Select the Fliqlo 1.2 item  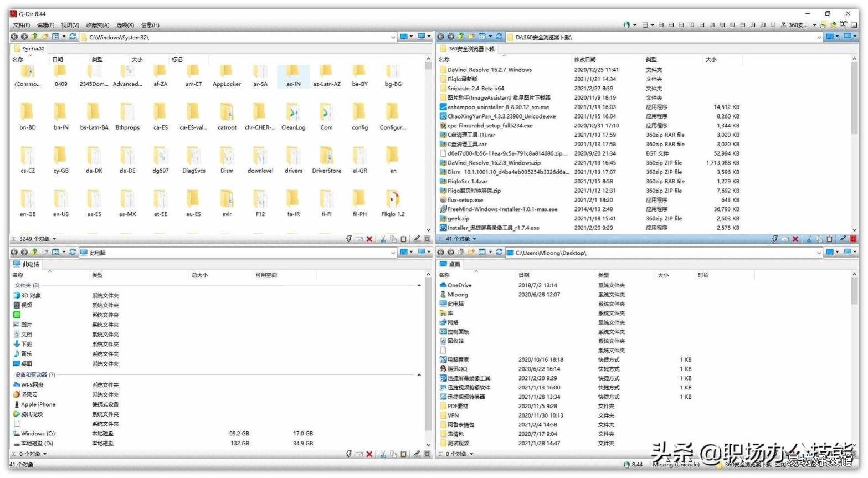click(x=393, y=203)
